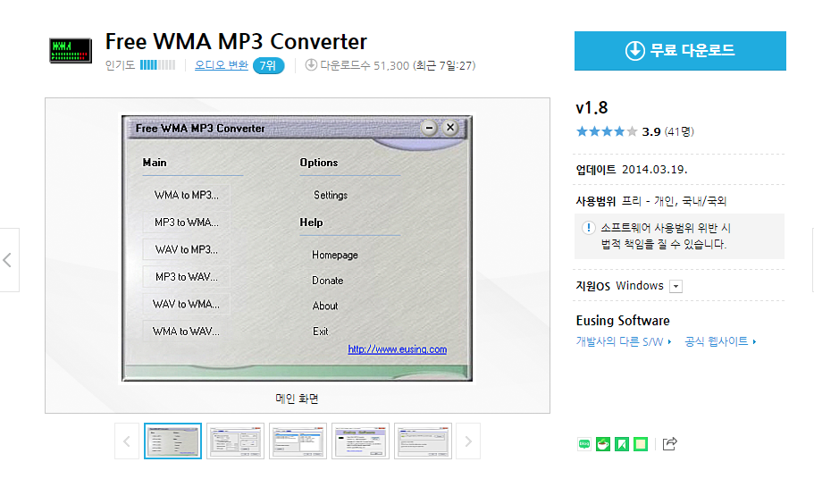Click the 메인 화면 caption
The height and width of the screenshot is (504, 814).
point(297,399)
